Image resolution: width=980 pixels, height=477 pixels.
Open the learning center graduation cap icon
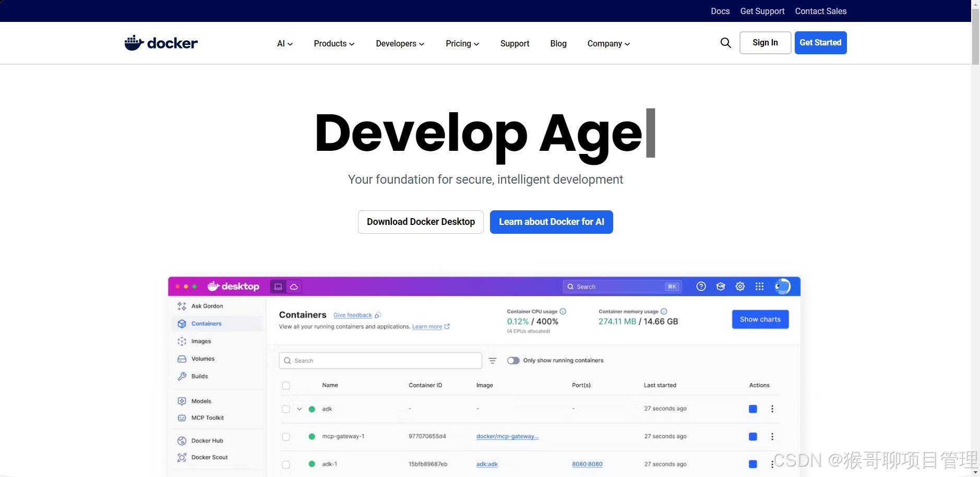click(721, 287)
